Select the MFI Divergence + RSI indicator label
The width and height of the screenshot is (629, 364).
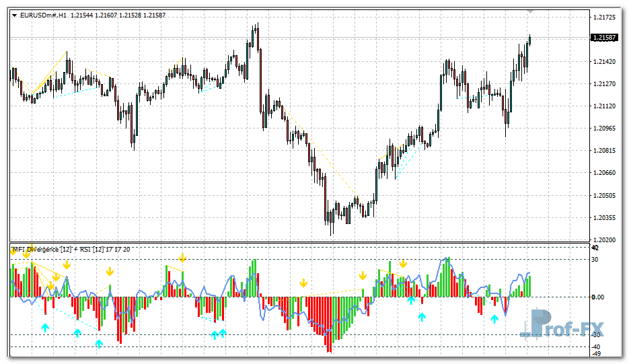[x=71, y=250]
